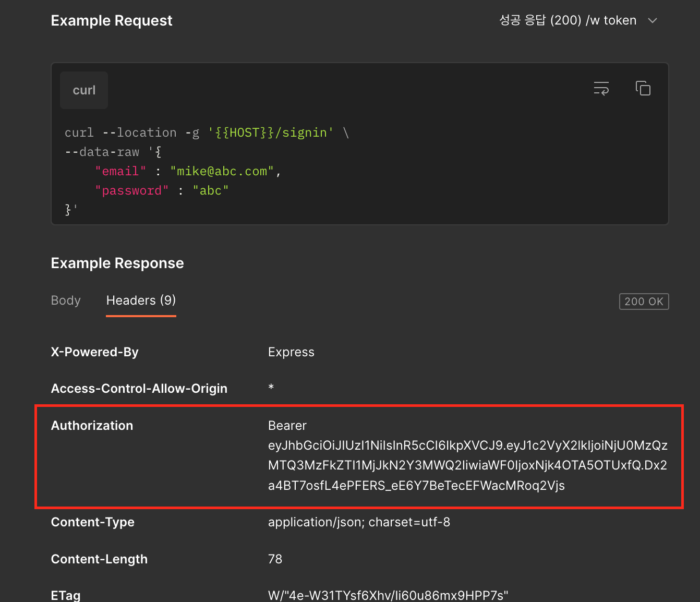
Task: Toggle word wrap in code block
Action: click(x=601, y=89)
